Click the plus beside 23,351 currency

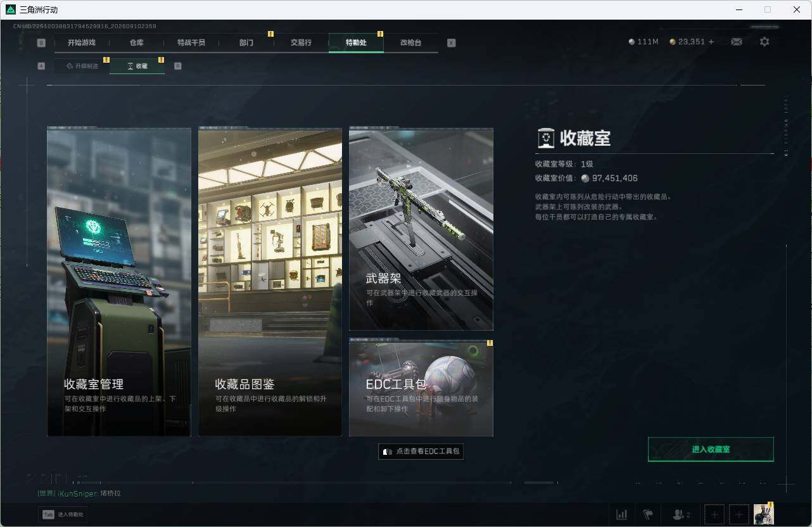point(711,42)
